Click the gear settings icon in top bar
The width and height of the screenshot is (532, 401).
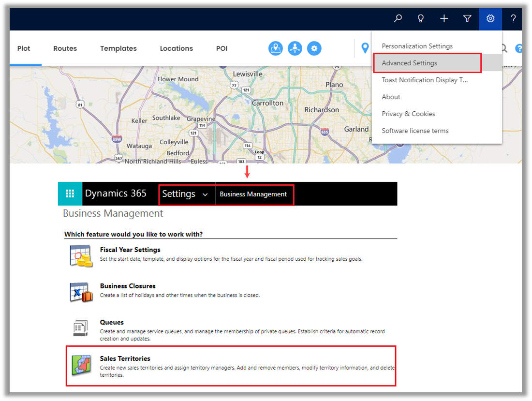(490, 19)
